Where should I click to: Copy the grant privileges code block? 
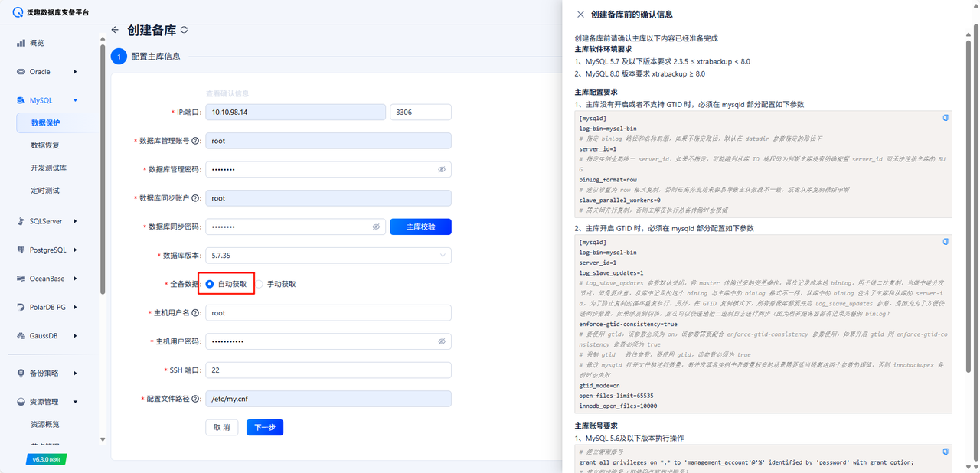point(946,452)
